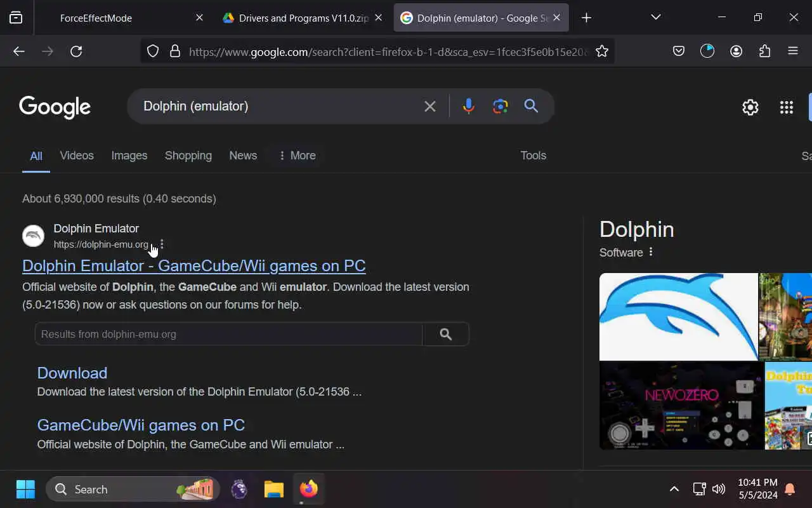Image resolution: width=812 pixels, height=508 pixels.
Task: Switch to the ForceEffectMode tab
Action: coord(96,18)
